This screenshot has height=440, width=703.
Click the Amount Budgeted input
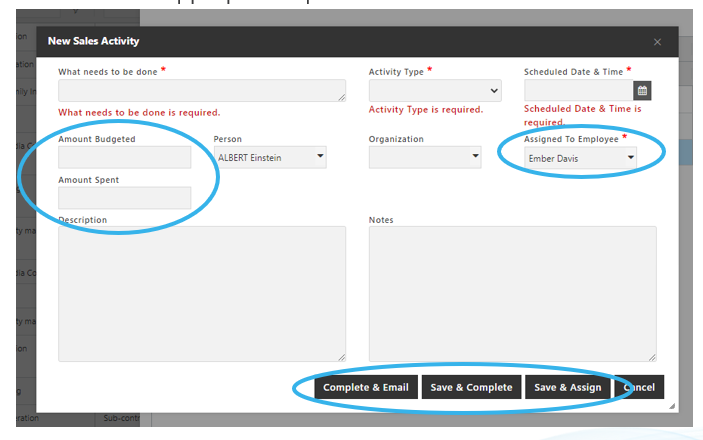pos(124,157)
